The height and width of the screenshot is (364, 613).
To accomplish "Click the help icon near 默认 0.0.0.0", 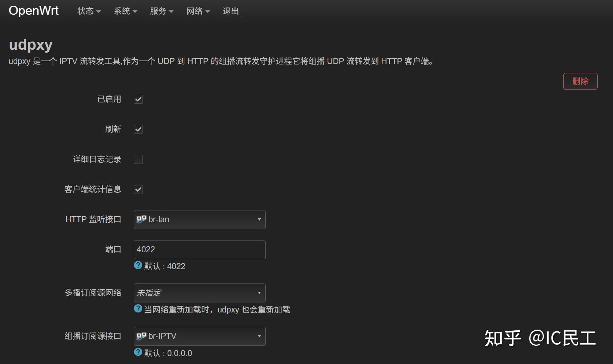I will click(x=138, y=353).
